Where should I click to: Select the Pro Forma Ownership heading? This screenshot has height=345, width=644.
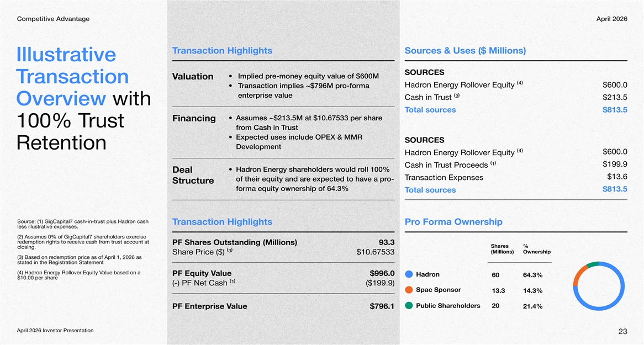453,222
